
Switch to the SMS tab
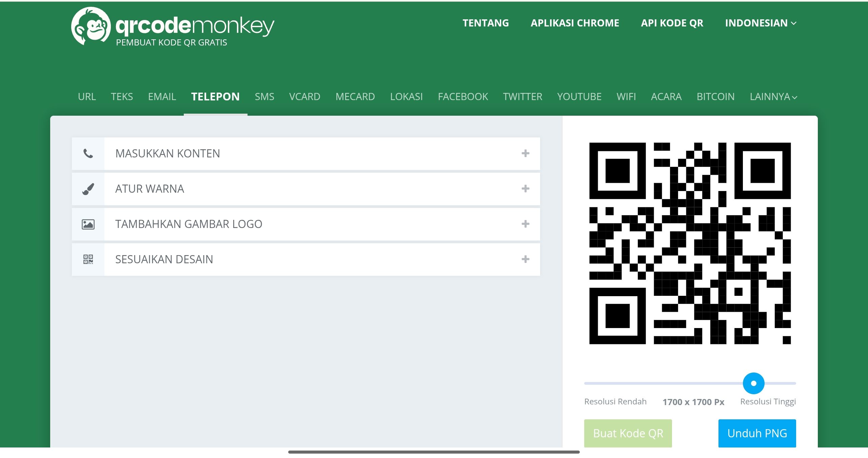point(264,97)
